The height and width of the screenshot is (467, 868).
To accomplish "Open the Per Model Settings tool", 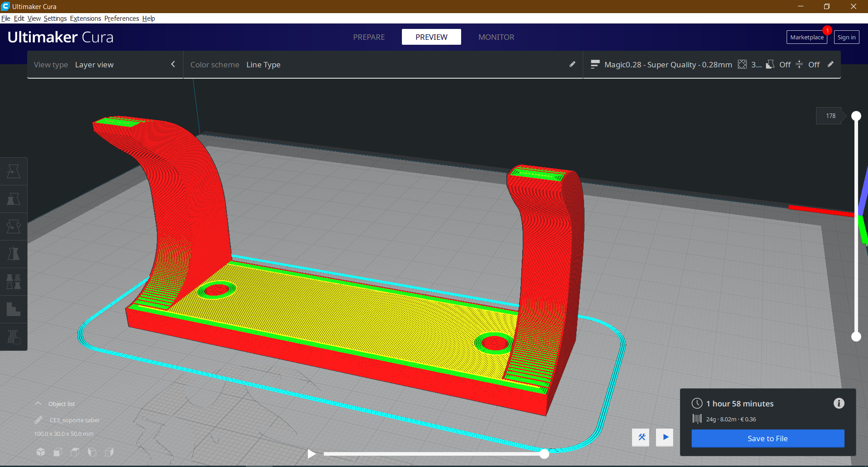I will click(14, 282).
